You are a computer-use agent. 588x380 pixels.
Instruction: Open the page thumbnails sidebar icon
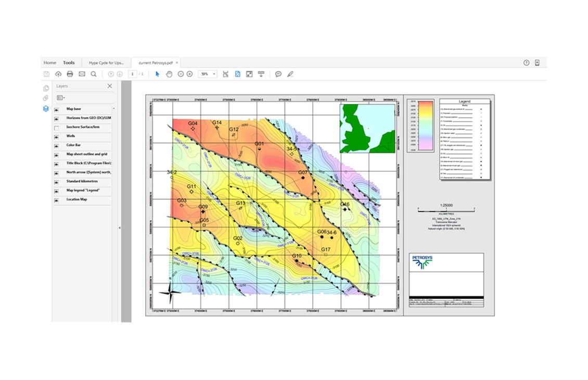point(46,88)
